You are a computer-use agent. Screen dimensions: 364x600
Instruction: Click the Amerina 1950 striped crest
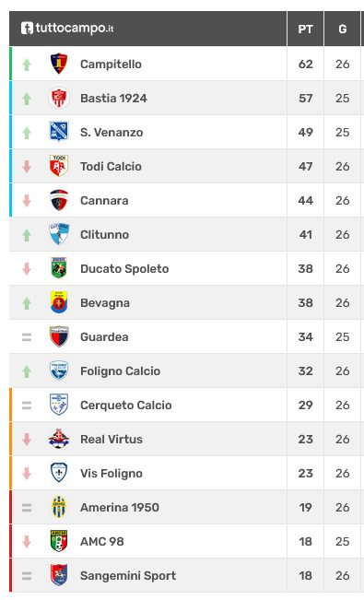pos(59,507)
